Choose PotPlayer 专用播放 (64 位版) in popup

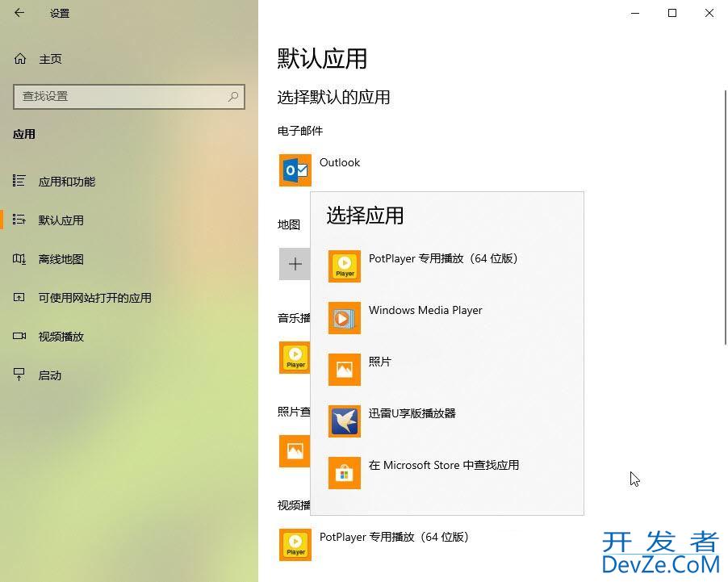tap(443, 258)
